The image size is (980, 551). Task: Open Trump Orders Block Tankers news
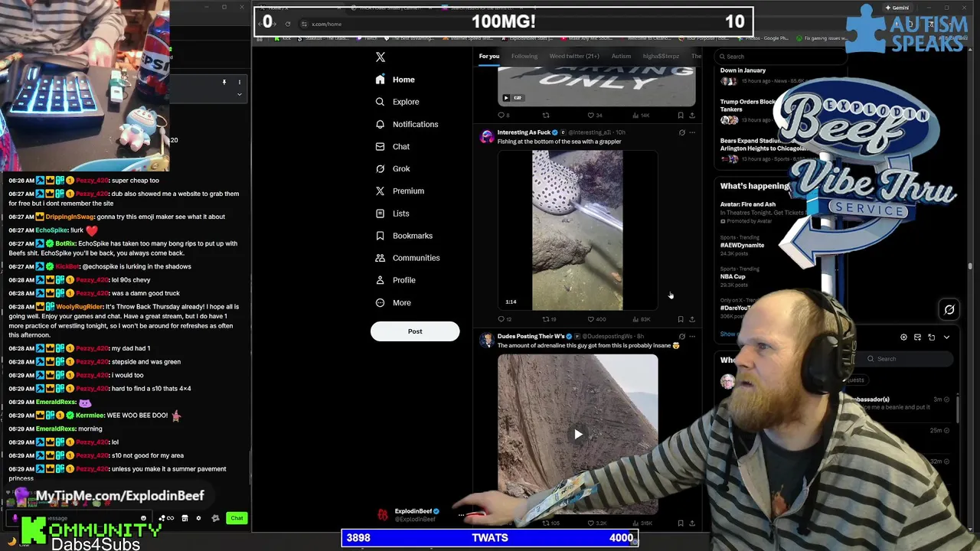click(747, 106)
